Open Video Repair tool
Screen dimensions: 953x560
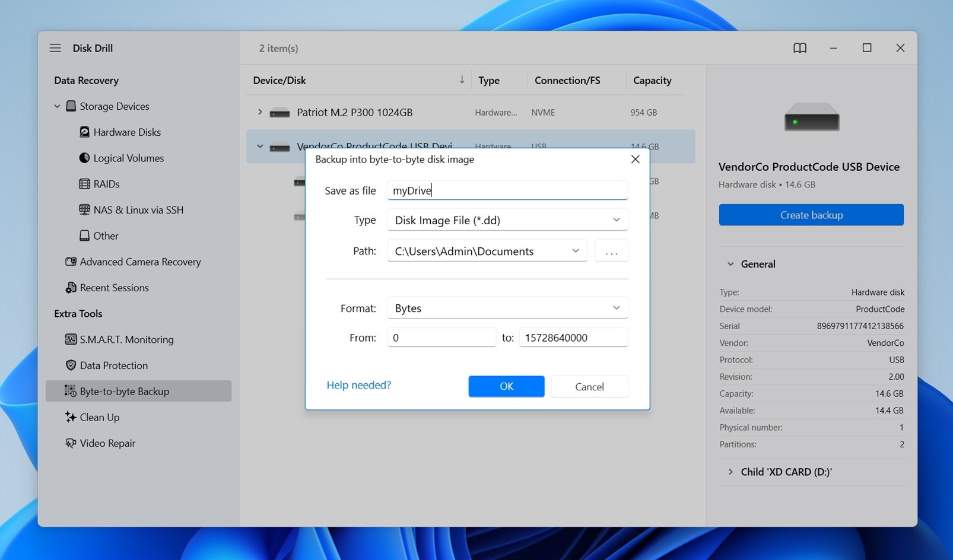click(107, 443)
